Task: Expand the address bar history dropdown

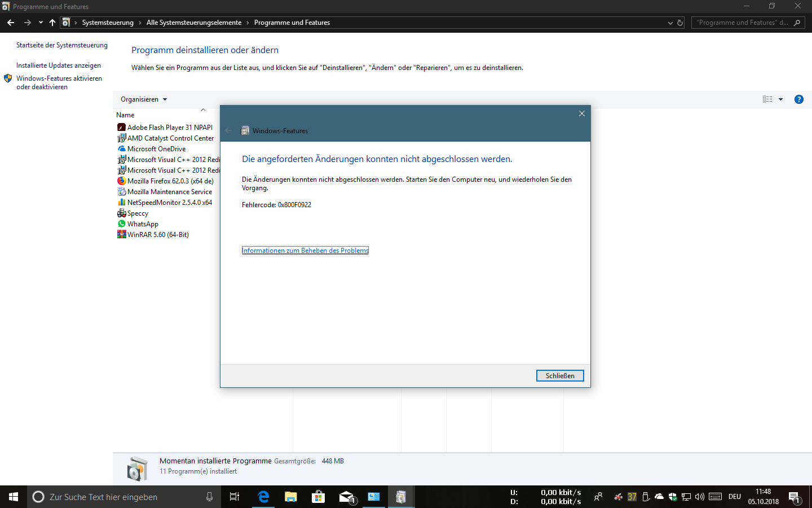Action: coord(670,23)
